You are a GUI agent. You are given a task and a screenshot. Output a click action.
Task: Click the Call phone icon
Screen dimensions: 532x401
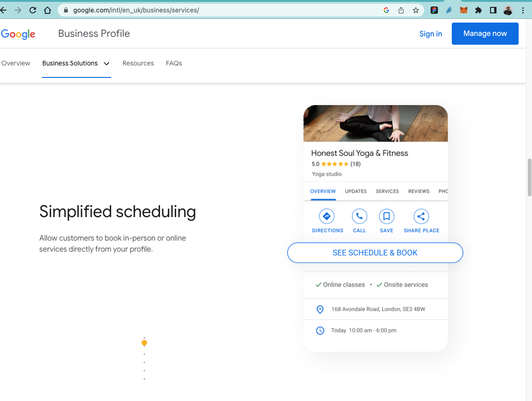pos(359,216)
